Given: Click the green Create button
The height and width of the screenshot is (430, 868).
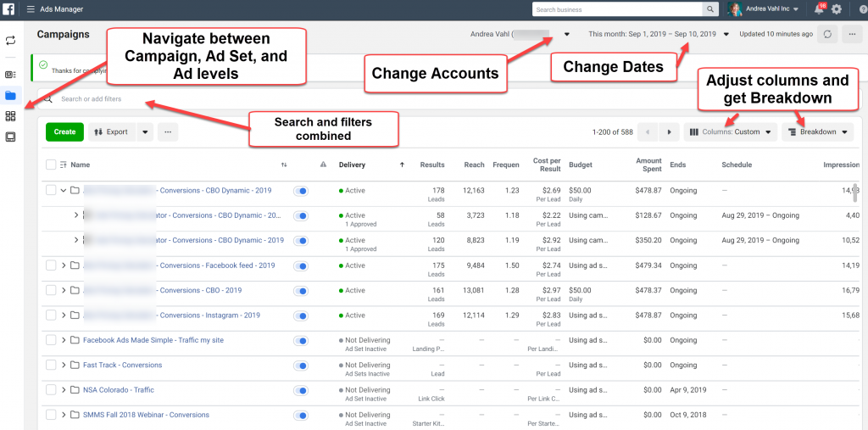Looking at the screenshot, I should click(x=64, y=132).
